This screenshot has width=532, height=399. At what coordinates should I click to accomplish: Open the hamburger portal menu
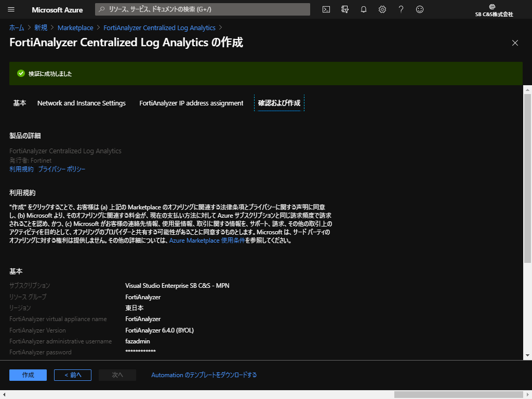click(11, 9)
